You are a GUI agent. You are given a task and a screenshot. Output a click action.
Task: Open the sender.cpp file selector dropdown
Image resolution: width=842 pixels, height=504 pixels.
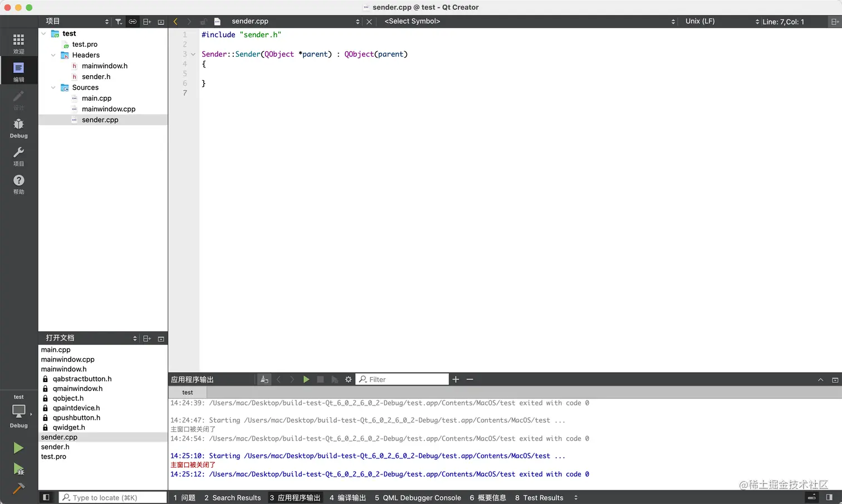click(x=295, y=21)
